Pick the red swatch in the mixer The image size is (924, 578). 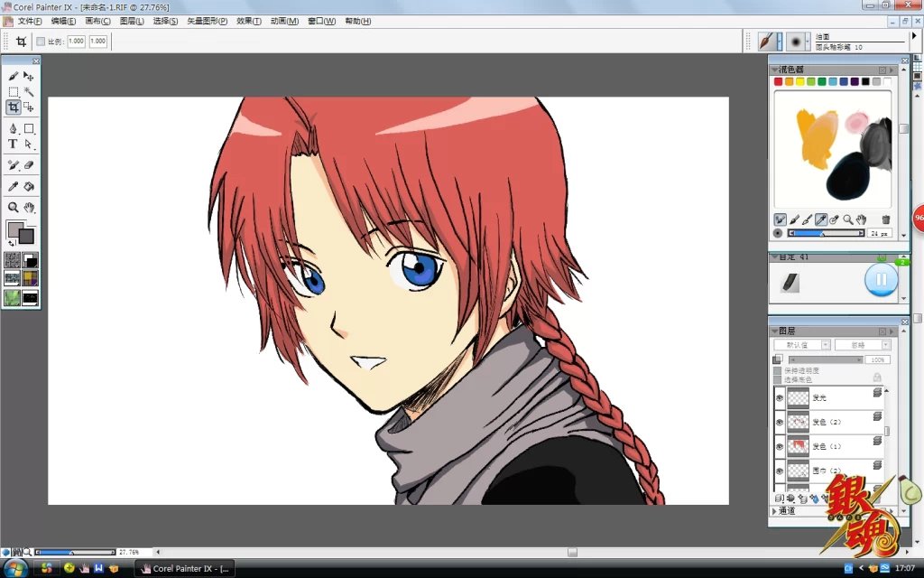coord(778,81)
